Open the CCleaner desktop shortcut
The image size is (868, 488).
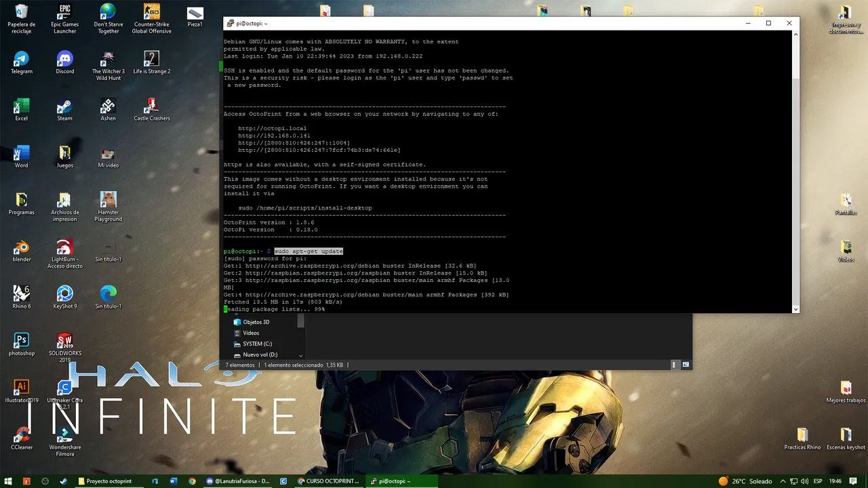coord(21,439)
